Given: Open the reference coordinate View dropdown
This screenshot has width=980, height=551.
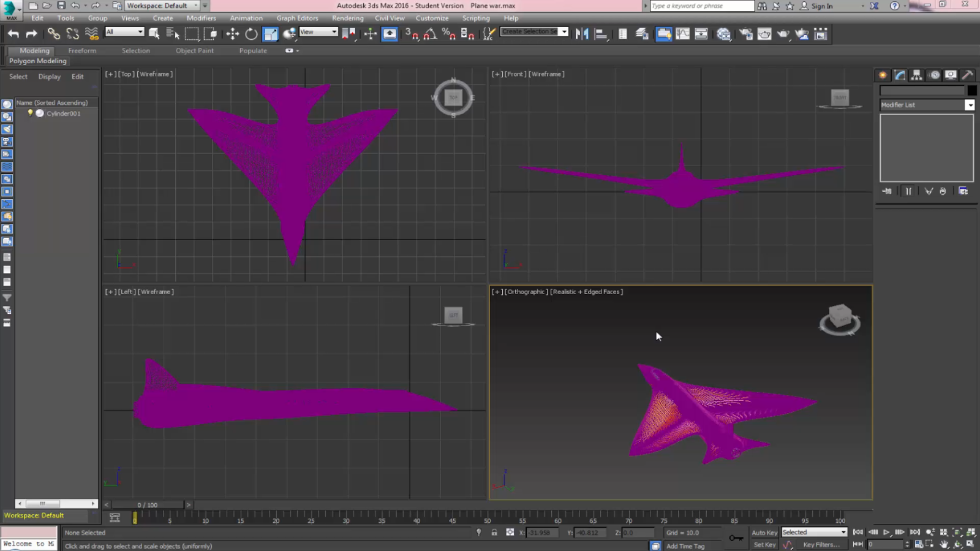Looking at the screenshot, I should pyautogui.click(x=318, y=32).
